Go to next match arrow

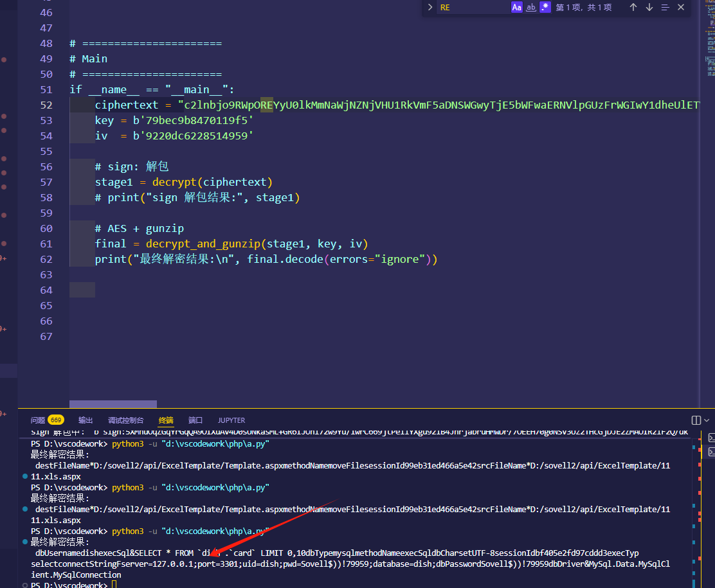pyautogui.click(x=649, y=7)
